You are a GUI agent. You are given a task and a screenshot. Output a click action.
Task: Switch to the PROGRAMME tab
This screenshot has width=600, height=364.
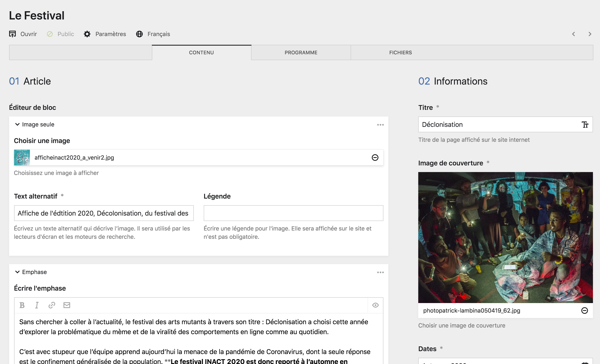point(301,53)
